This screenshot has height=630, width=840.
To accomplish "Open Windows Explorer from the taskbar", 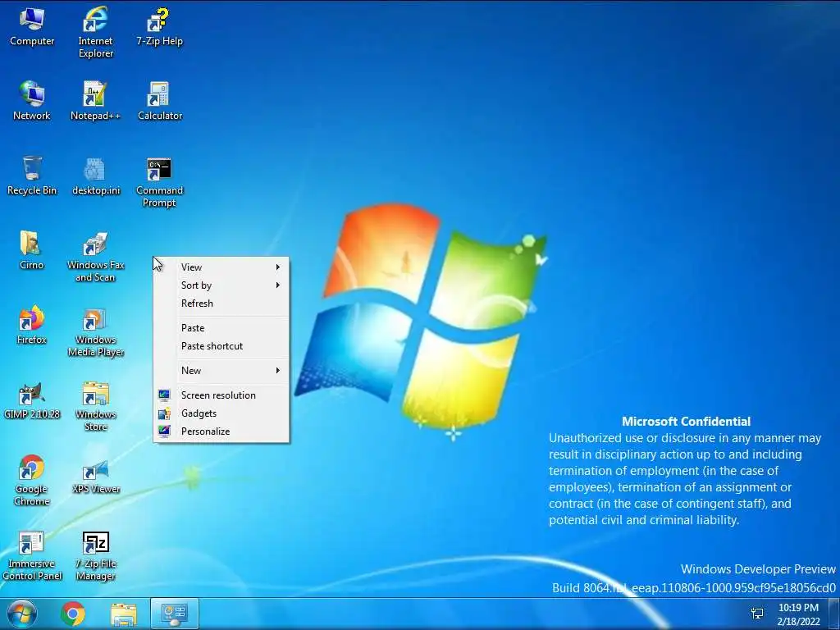I will coord(124,614).
